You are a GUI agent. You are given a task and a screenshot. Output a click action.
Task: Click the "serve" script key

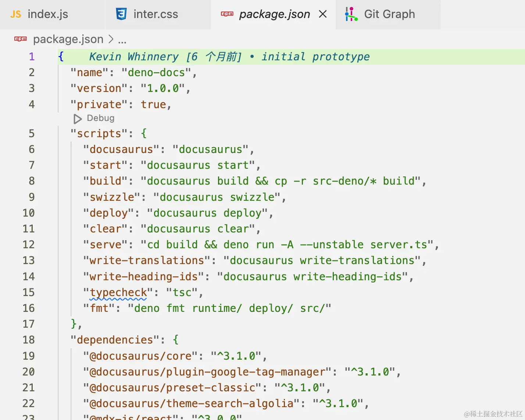[106, 245]
